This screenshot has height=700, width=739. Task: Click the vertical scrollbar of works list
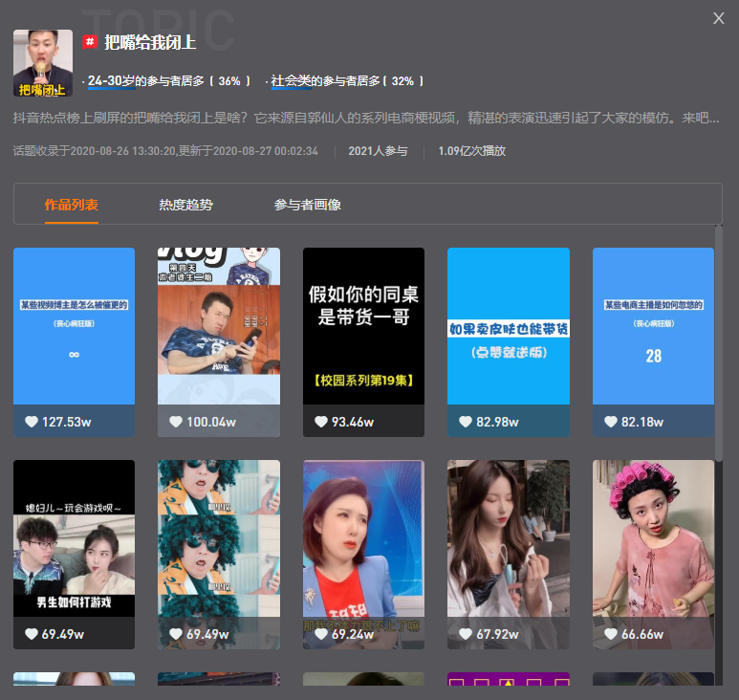click(719, 344)
